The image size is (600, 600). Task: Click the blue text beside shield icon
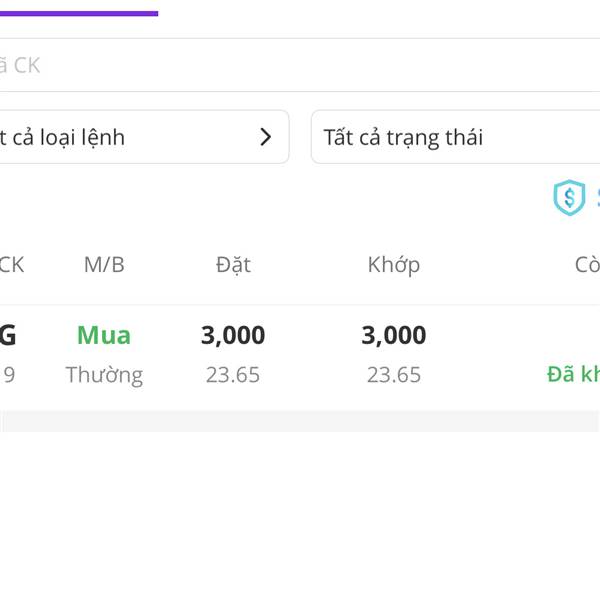coord(597,198)
